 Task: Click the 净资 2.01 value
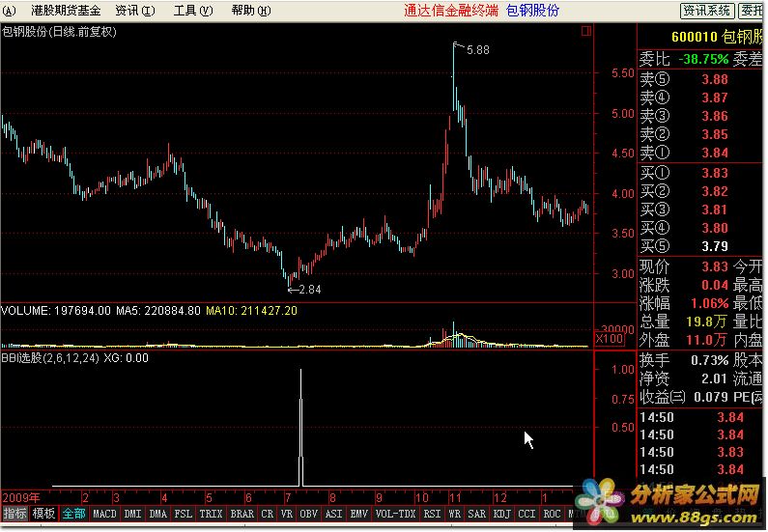(715, 378)
